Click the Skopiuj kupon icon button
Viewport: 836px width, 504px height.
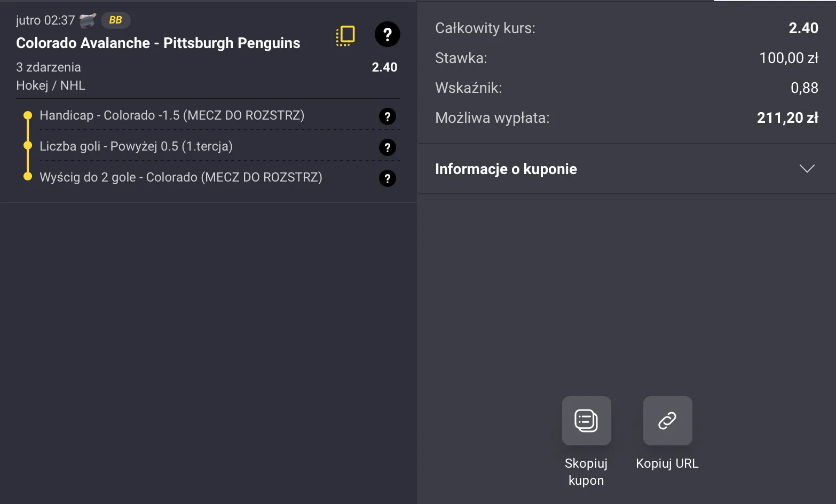click(586, 421)
